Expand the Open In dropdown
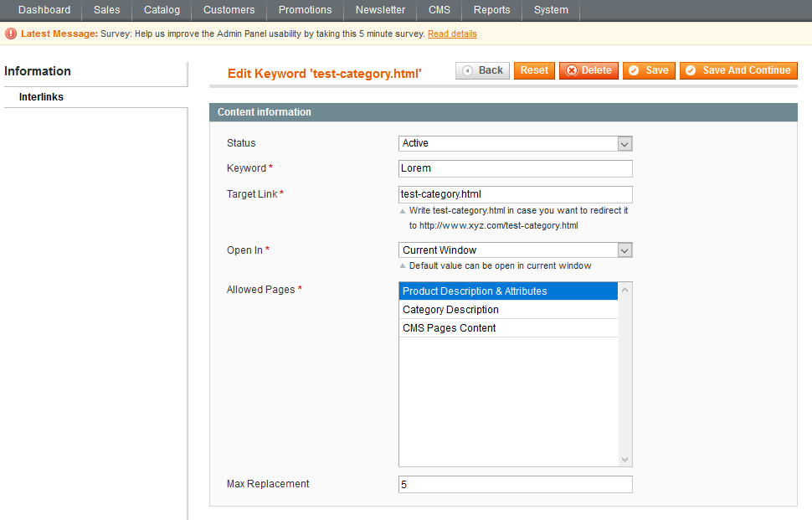 (x=515, y=250)
